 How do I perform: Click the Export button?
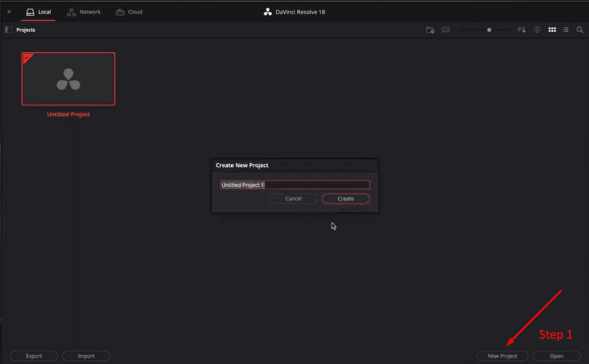[x=34, y=356]
